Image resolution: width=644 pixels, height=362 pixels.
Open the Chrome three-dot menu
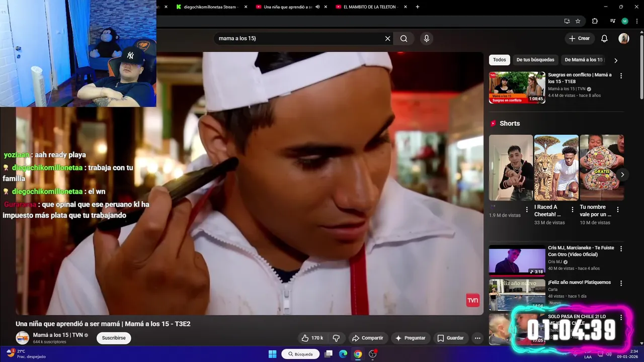coord(637,21)
